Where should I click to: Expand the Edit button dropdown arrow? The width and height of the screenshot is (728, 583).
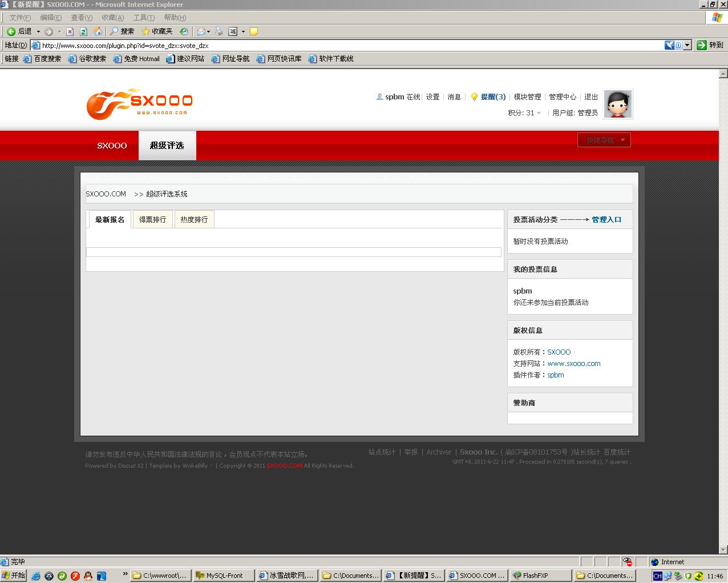(243, 31)
